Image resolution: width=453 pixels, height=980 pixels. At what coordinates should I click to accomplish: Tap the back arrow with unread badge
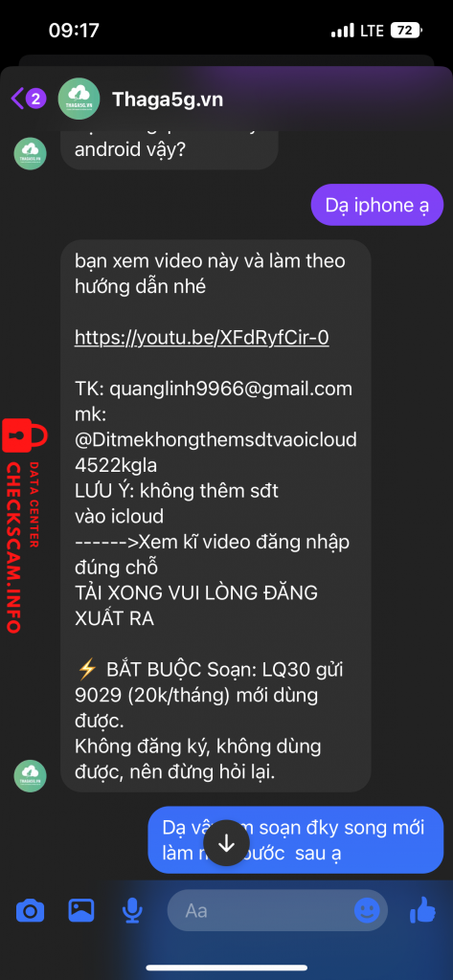[x=29, y=99]
